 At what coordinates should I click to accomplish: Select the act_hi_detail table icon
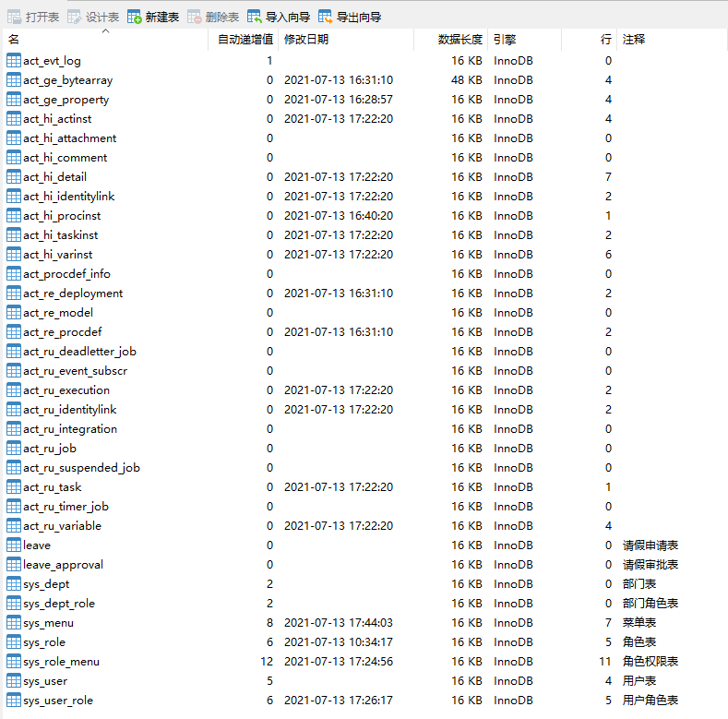point(14,176)
